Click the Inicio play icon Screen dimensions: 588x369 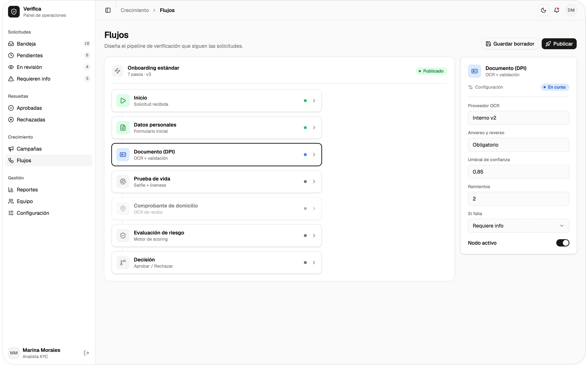pos(123,101)
